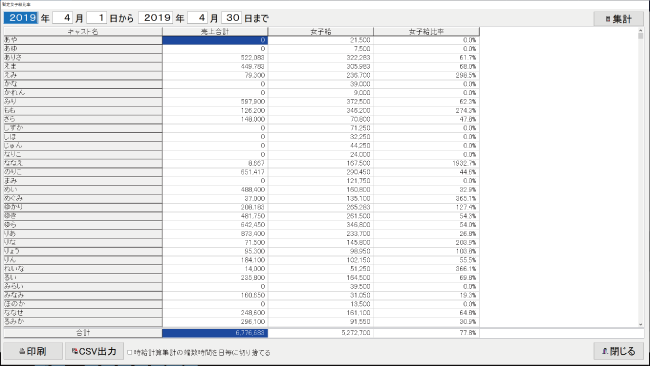Select the みらい row header
Screen dimensions: 650x366
coord(83,286)
